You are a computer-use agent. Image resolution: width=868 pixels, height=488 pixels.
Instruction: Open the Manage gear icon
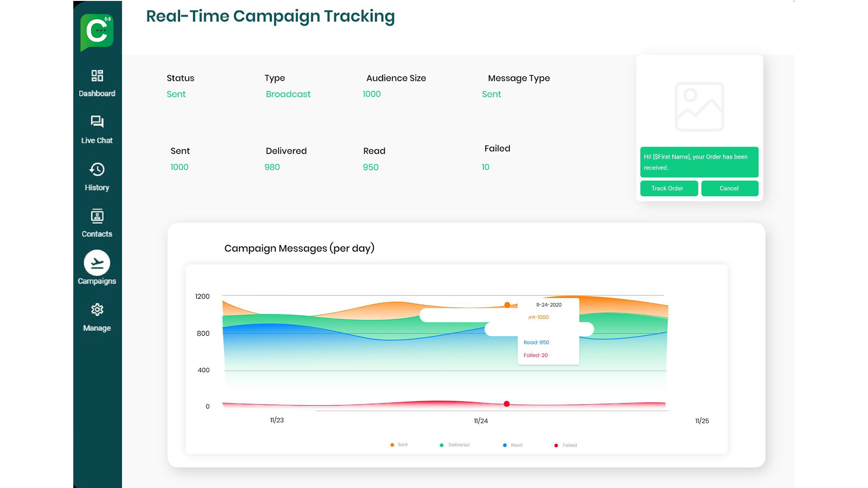click(97, 310)
